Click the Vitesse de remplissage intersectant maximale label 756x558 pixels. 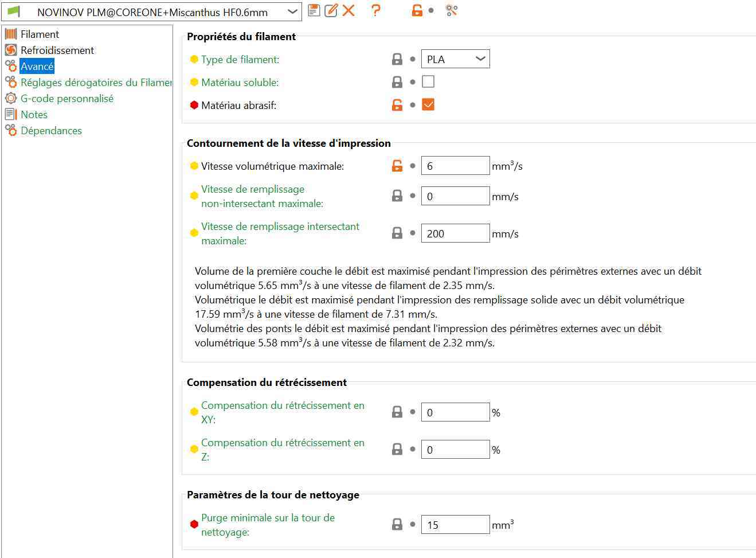[280, 233]
